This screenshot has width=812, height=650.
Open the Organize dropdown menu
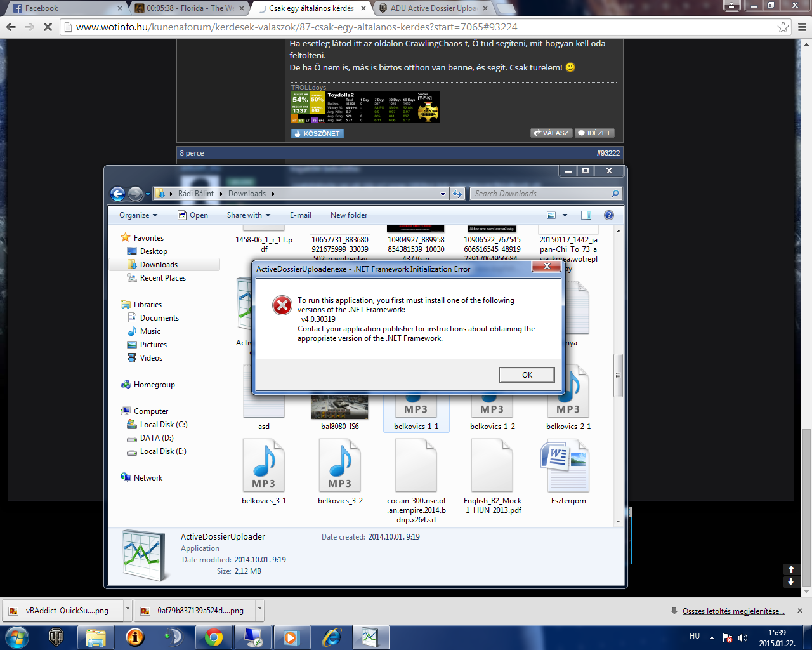tap(138, 215)
